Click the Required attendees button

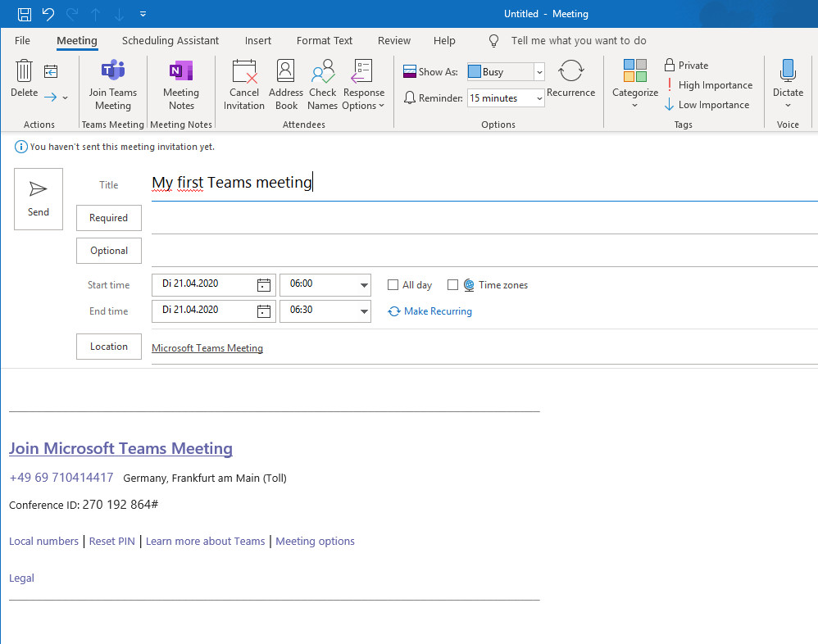coord(108,218)
